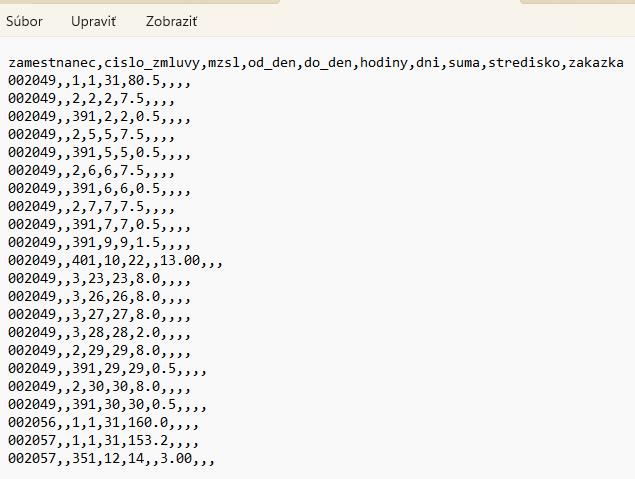Click the line 002049,,401,10,22,,13.00
This screenshot has width=635, height=479.
tap(114, 261)
